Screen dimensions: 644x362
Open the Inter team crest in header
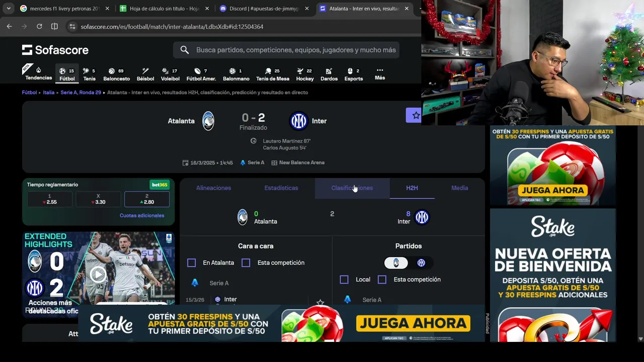pyautogui.click(x=298, y=121)
